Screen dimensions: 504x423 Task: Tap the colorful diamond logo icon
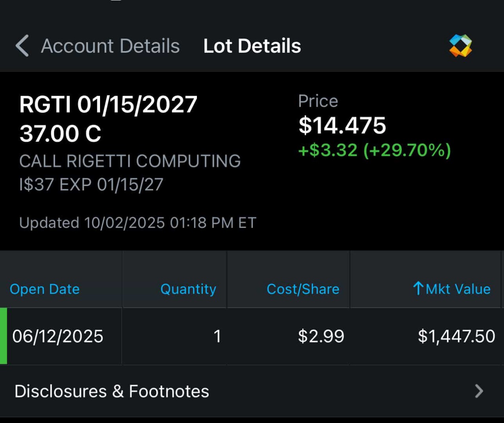[460, 46]
